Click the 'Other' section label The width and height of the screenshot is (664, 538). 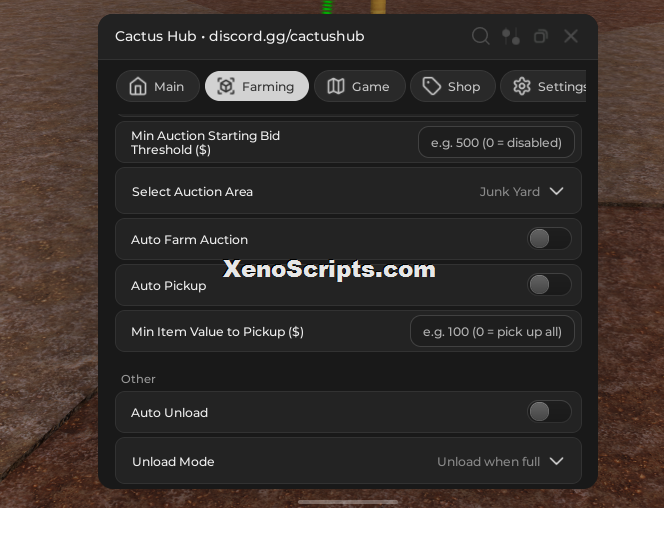(138, 379)
